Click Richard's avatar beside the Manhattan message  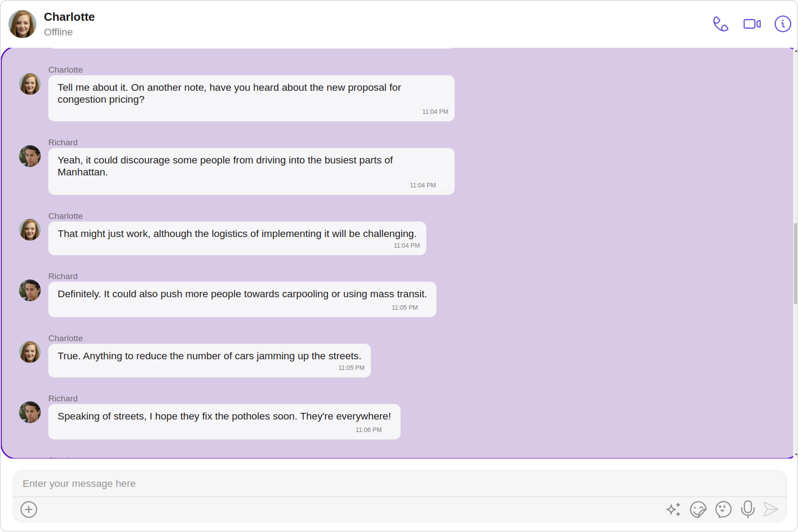(30, 156)
